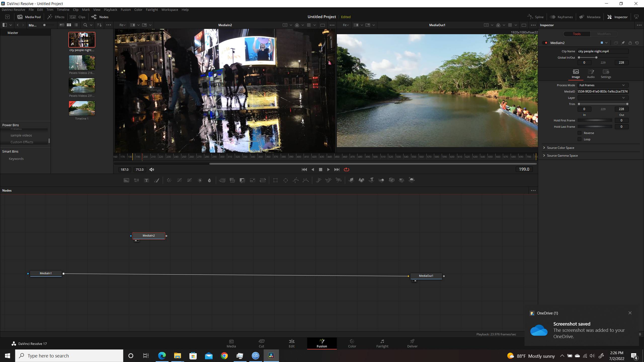Add a Brightness Contrast node
The width and height of the screenshot is (644, 362).
[200, 180]
